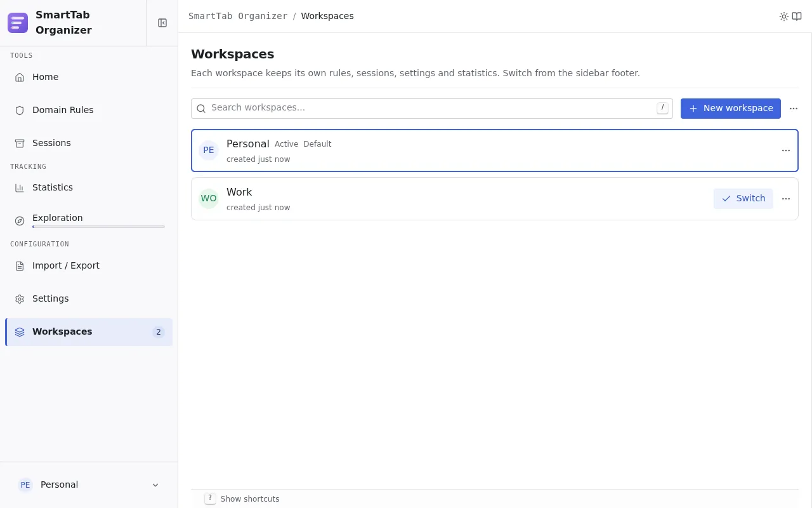
Task: Click the Workspaces layers icon
Action: point(20,332)
